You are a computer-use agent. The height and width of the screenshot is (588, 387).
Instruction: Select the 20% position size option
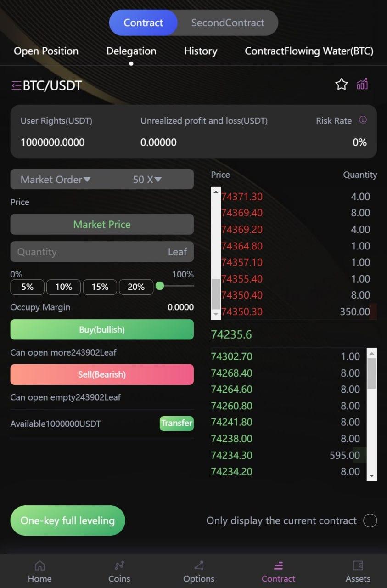point(136,287)
